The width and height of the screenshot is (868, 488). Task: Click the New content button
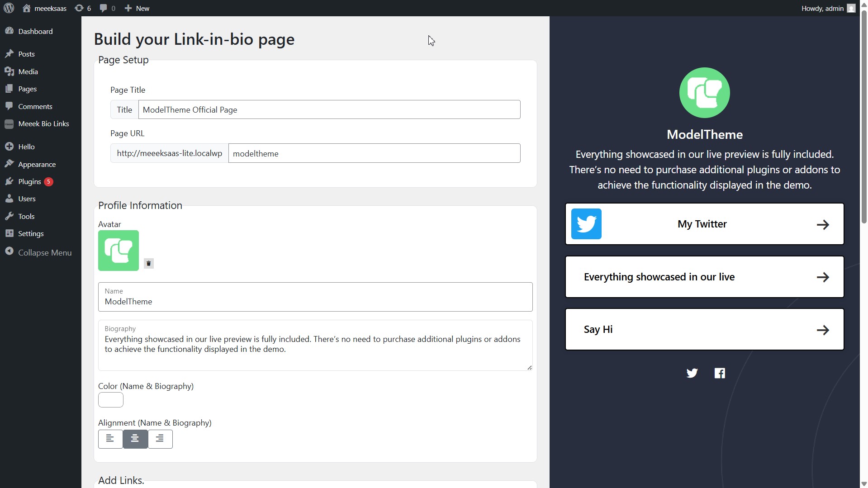pos(137,8)
